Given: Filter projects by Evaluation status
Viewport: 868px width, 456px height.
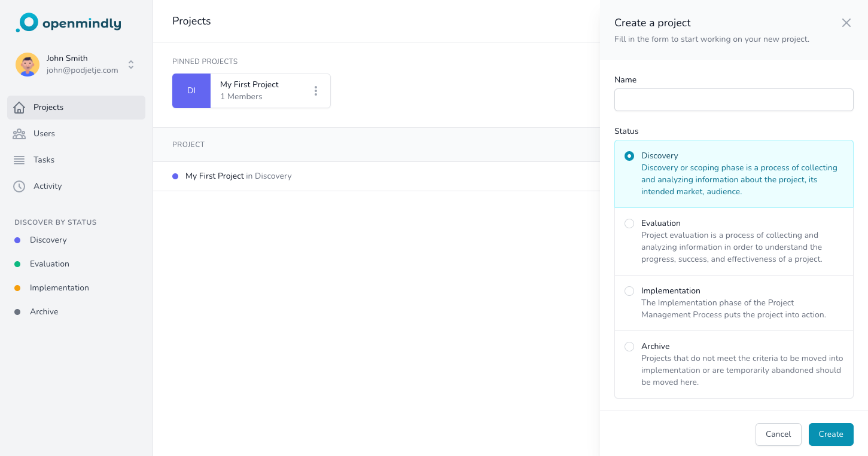Looking at the screenshot, I should tap(49, 264).
